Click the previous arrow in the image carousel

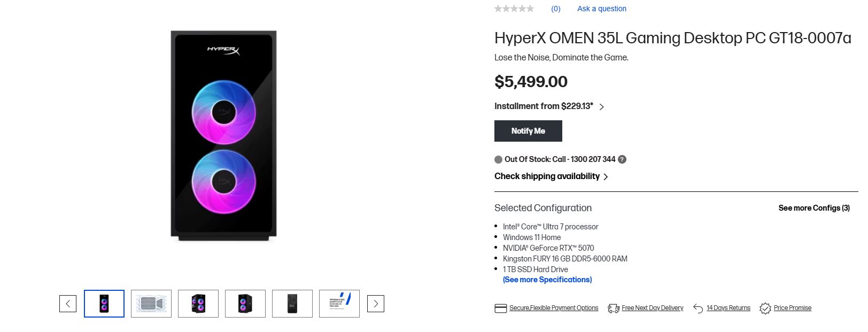(68, 303)
